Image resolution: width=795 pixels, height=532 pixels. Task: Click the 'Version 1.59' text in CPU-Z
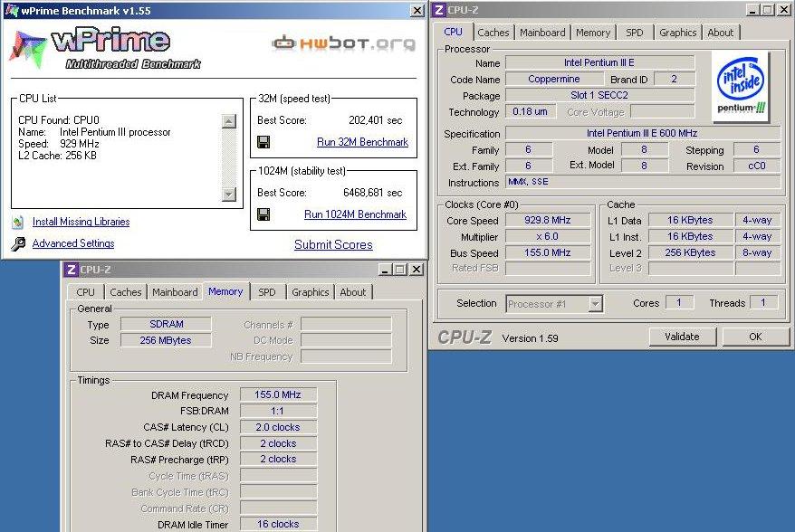pos(531,338)
